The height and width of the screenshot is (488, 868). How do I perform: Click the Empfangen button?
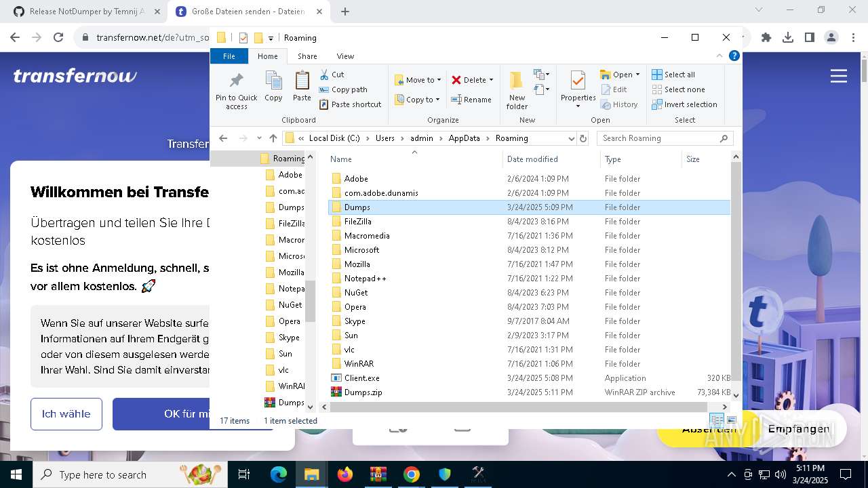[799, 429]
